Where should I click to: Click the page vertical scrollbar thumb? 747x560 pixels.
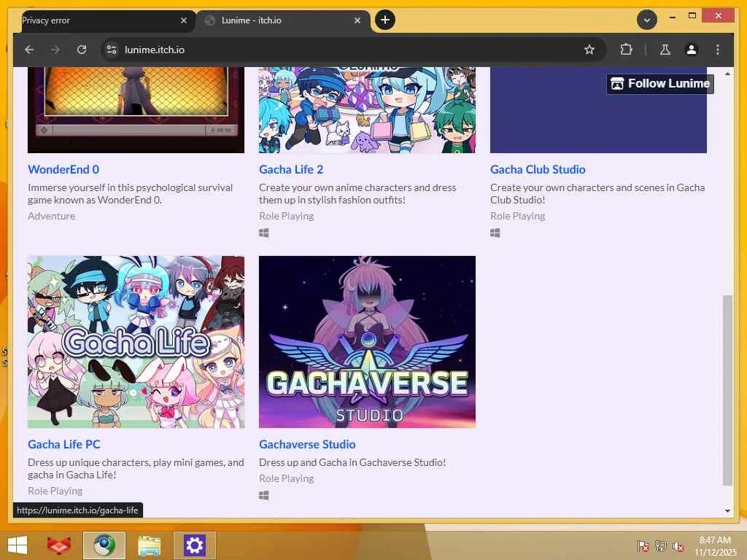tap(727, 391)
